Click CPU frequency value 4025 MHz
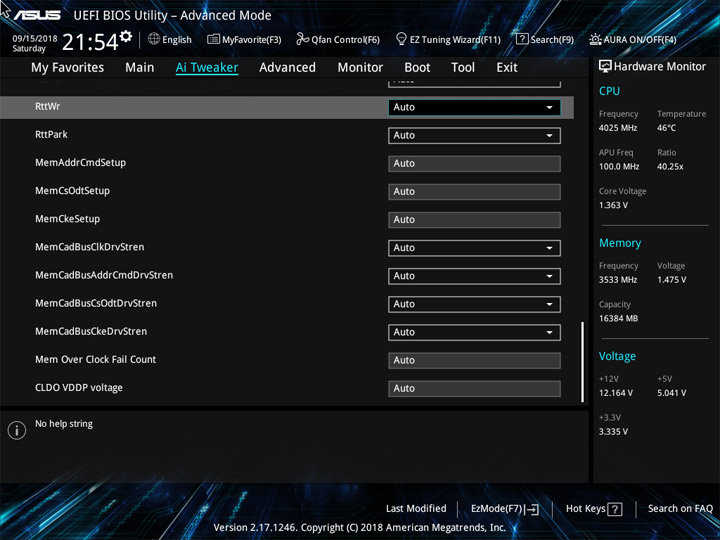 click(x=618, y=128)
